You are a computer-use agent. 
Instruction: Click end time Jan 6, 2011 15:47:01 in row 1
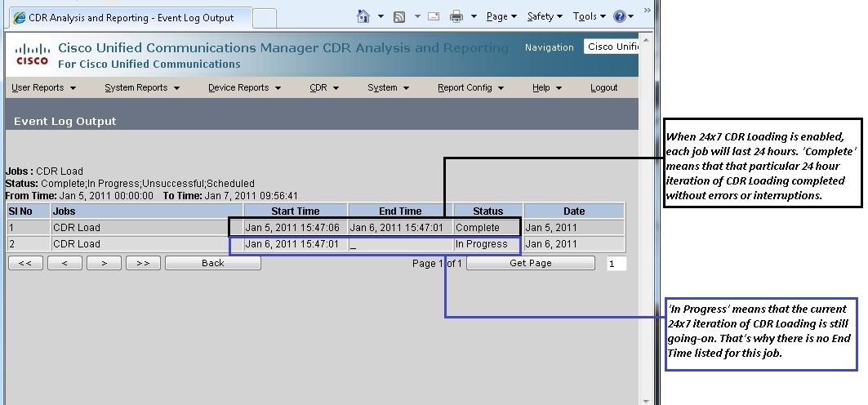[x=396, y=227]
